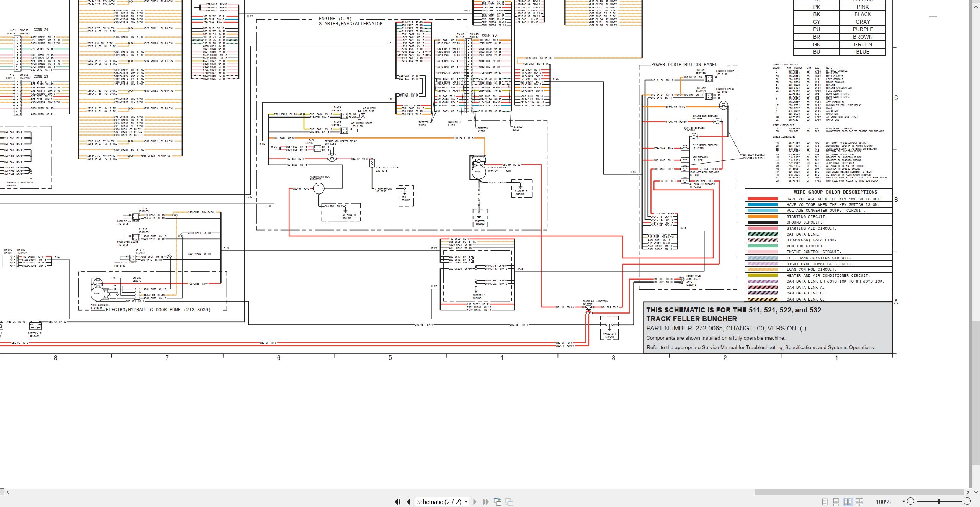Click the ENGINE CONTROL CIRCUIT legend text

814,252
